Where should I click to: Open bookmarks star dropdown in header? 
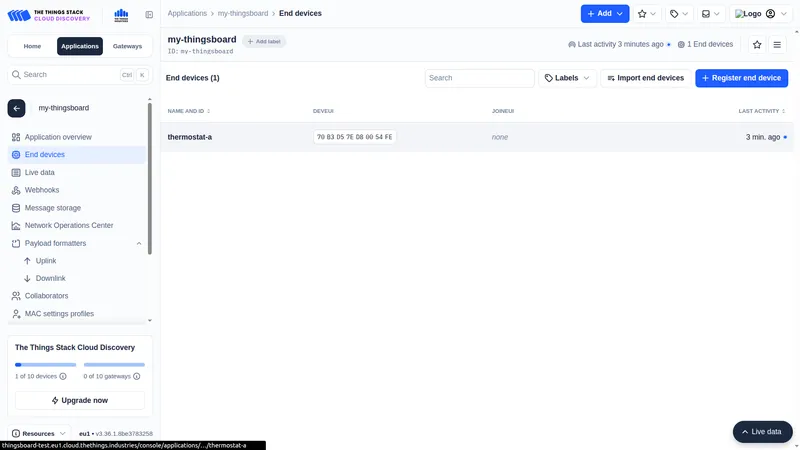point(646,14)
